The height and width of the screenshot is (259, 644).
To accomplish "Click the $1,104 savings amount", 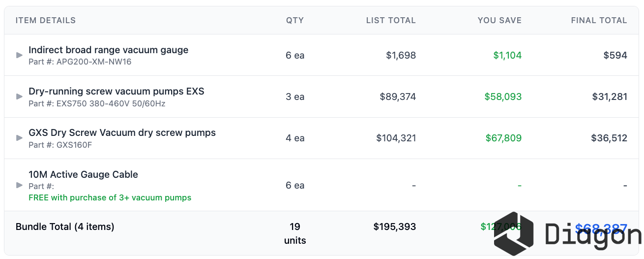I will (x=507, y=55).
